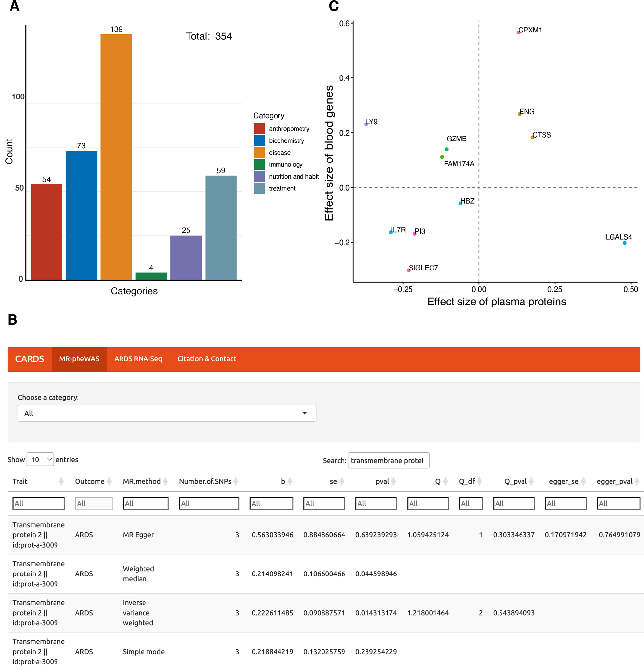644x670 pixels.
Task: Click the LGALS4 scatter point
Action: coord(625,243)
